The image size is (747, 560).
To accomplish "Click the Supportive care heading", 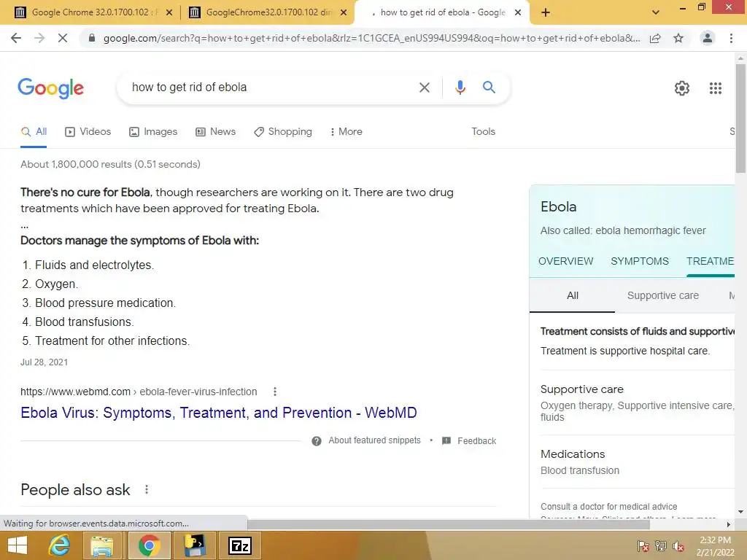I will click(581, 389).
